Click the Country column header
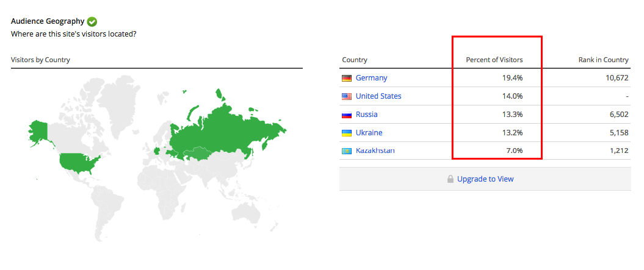The image size is (644, 270). pos(355,60)
